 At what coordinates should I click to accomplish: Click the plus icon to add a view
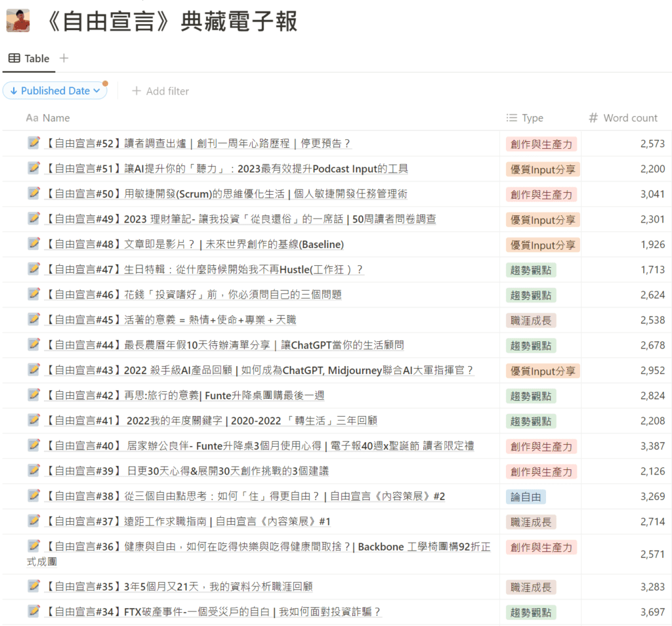pos(64,58)
